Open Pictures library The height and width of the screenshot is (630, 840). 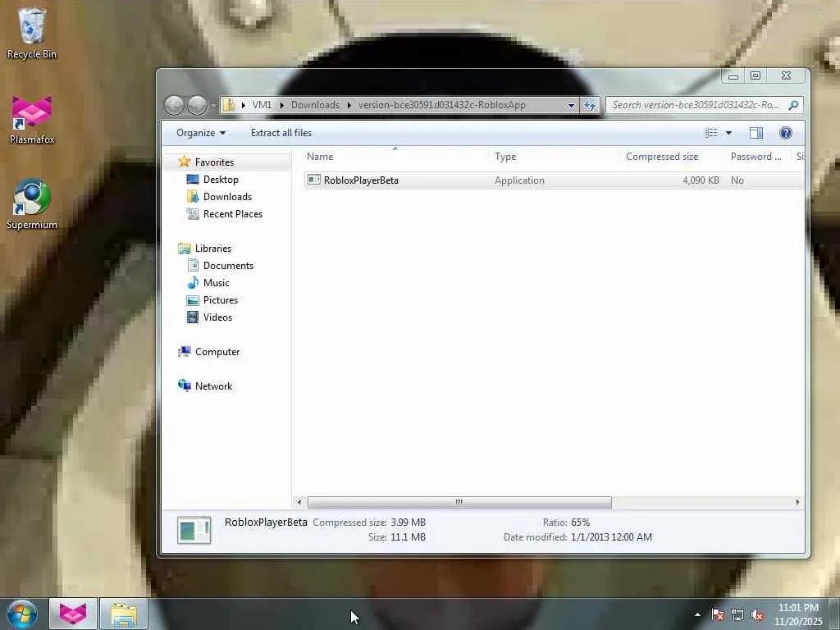tap(220, 300)
